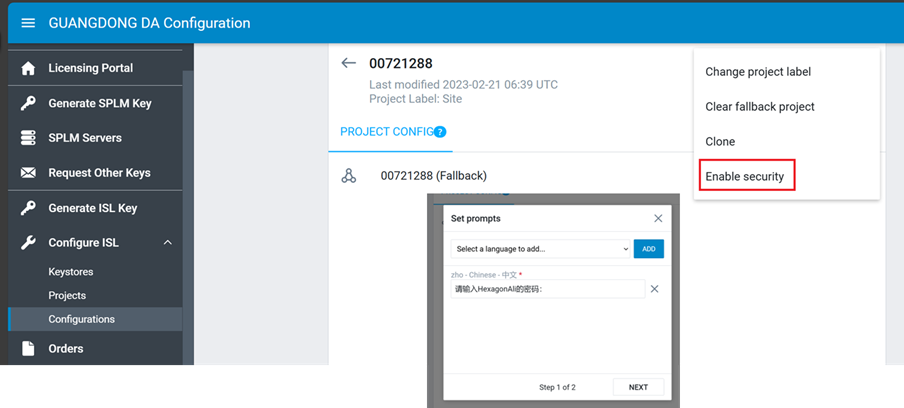Click the Generate ISL Key icon
Image resolution: width=904 pixels, height=408 pixels.
(28, 208)
